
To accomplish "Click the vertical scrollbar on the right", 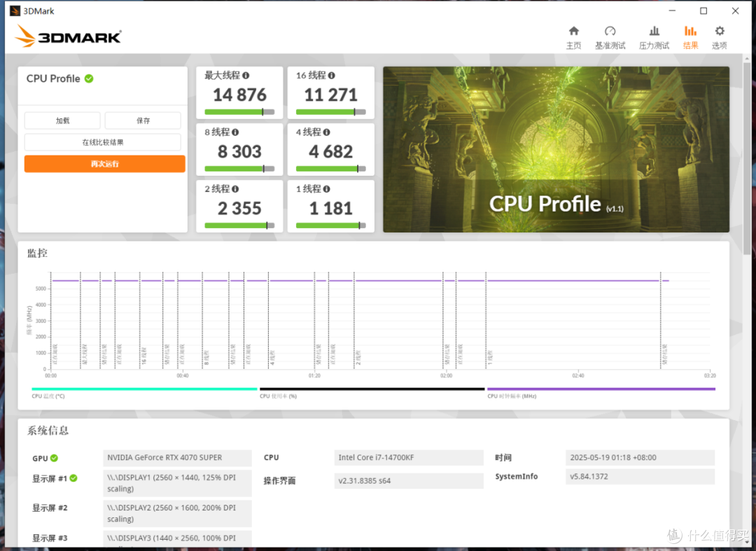I will [x=747, y=159].
